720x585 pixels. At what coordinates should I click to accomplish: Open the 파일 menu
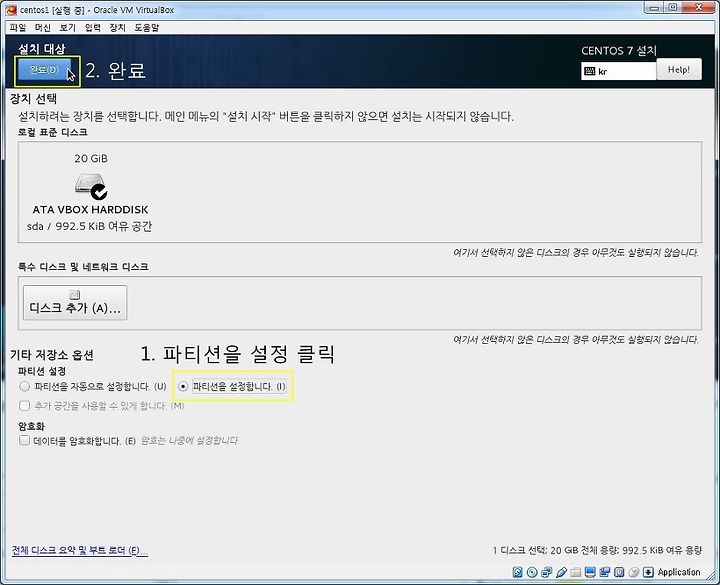click(17, 28)
